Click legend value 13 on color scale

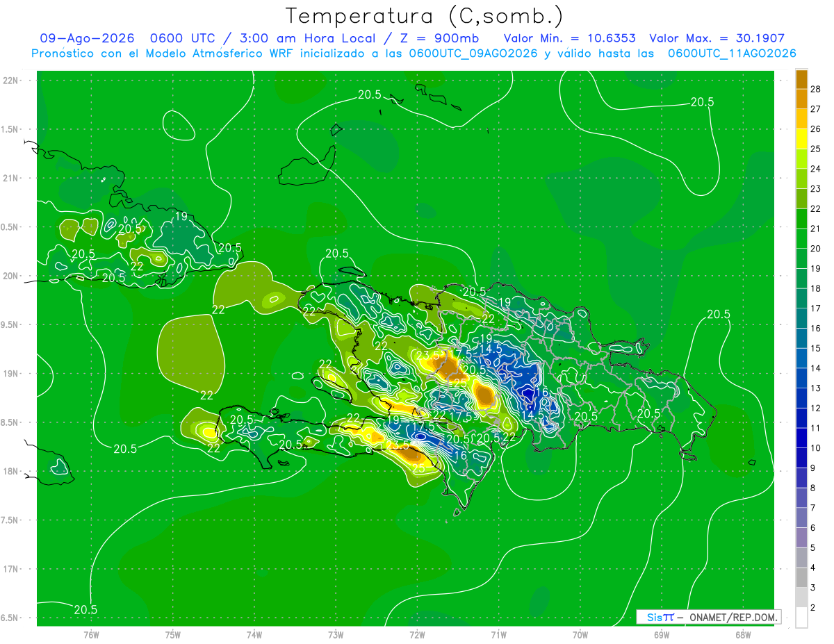(x=816, y=388)
